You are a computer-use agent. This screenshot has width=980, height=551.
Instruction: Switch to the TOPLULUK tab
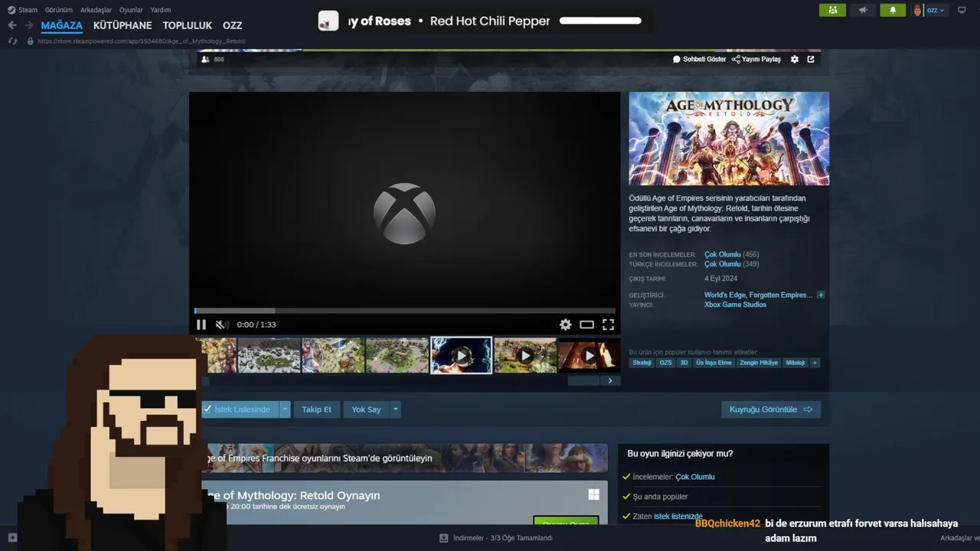pos(187,25)
